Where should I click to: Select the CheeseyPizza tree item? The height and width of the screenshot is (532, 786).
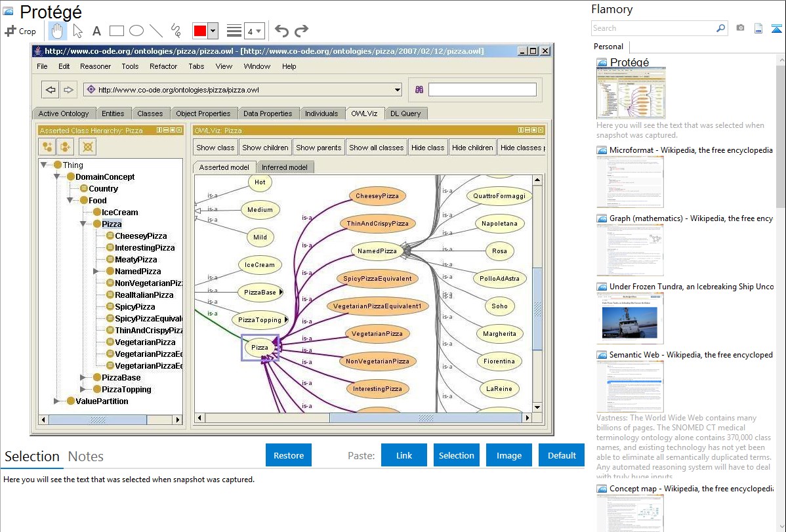pos(141,235)
